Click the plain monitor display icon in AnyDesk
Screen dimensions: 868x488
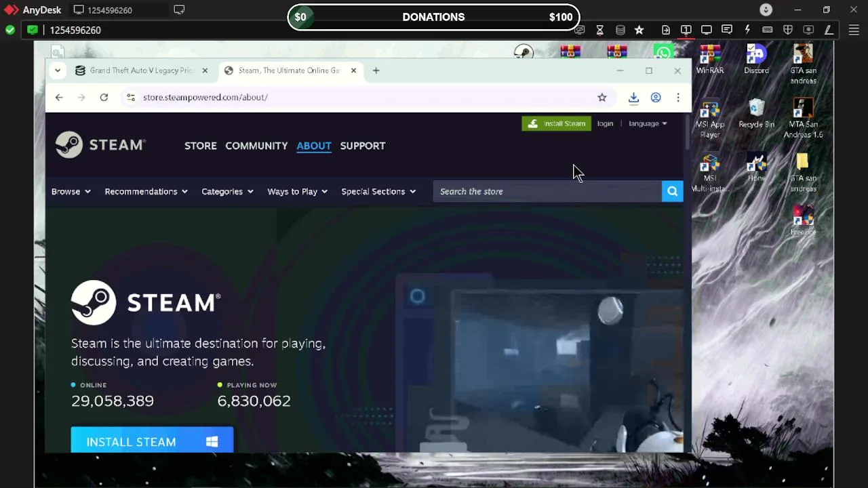pyautogui.click(x=706, y=30)
